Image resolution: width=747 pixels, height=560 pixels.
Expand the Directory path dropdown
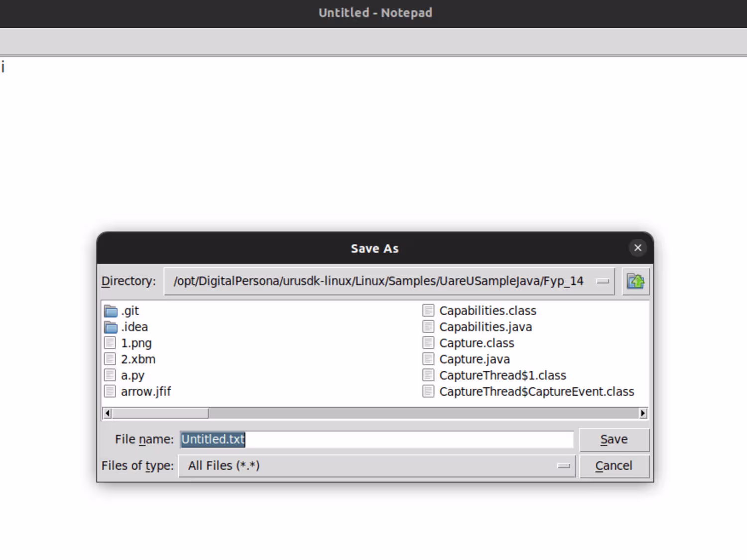(603, 281)
